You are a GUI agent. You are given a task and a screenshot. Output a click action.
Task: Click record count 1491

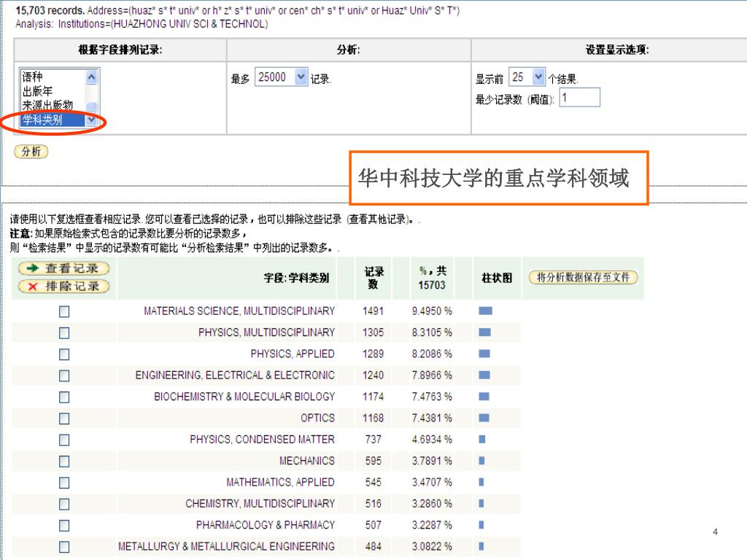[373, 311]
